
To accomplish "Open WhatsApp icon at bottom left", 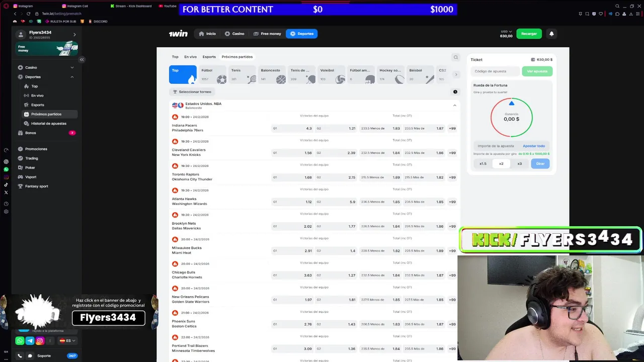I will pyautogui.click(x=20, y=341).
